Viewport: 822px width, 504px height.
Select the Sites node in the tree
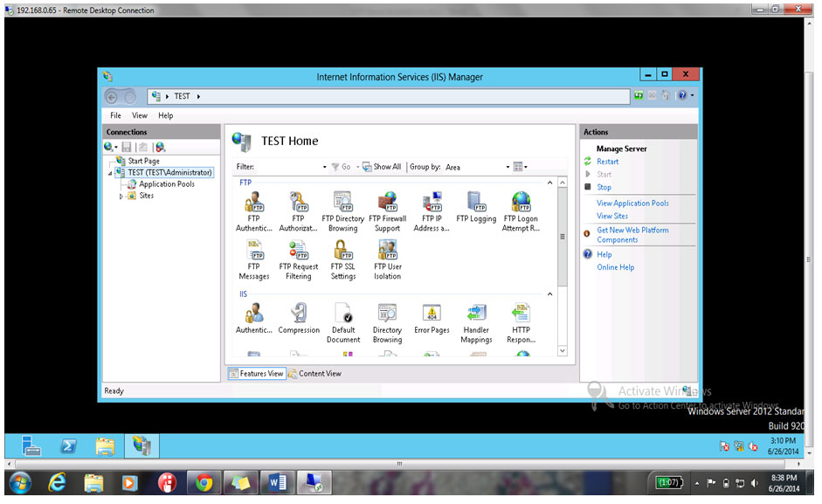146,196
